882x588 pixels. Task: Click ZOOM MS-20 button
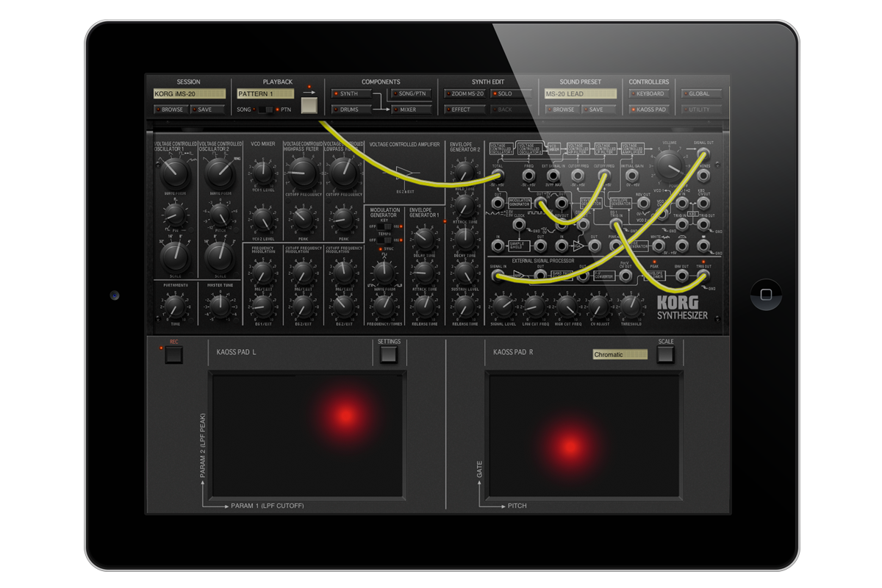pos(465,93)
